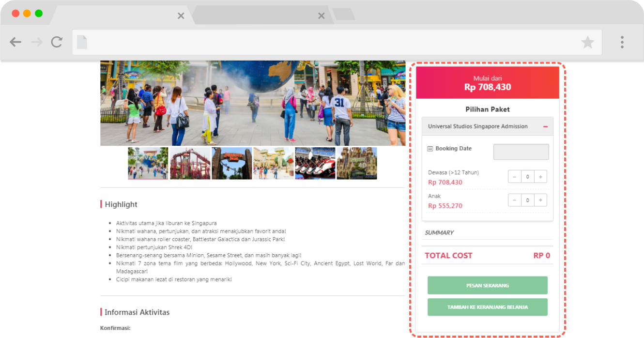Click the Highlight section heading
The image size is (644, 338).
click(121, 204)
